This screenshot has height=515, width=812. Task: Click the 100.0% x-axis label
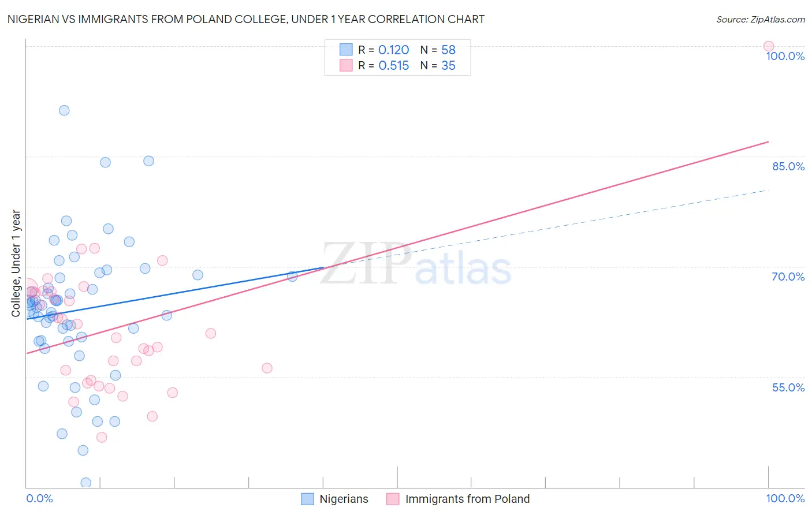[x=785, y=498]
